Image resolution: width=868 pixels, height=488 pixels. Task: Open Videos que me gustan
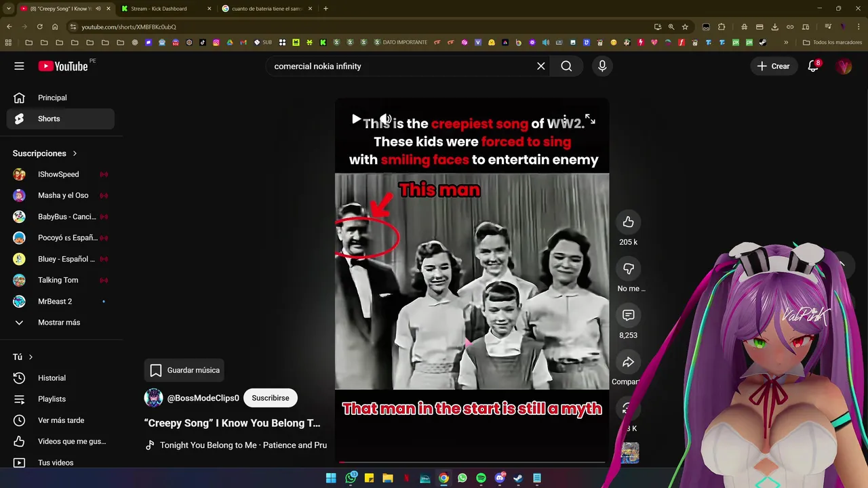61,441
